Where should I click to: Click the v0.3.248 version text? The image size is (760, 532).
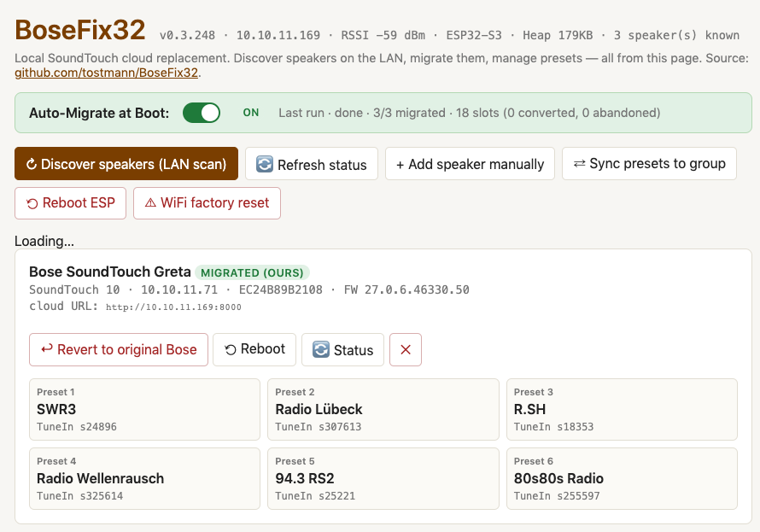click(x=187, y=35)
